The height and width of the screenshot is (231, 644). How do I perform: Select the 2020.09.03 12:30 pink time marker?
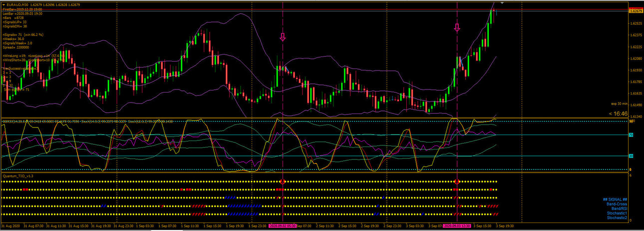(457, 226)
